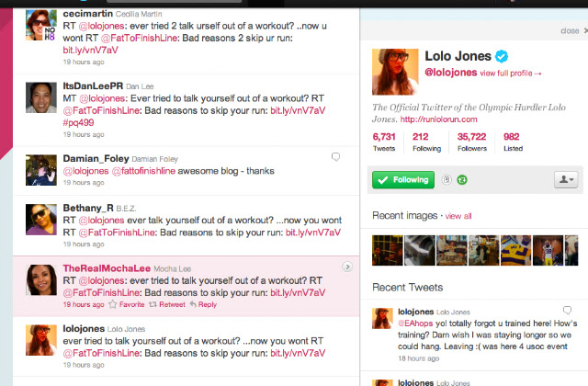This screenshot has width=588, height=386.
Task: Click the verified badge next to Lolo Jones
Action: click(x=502, y=57)
